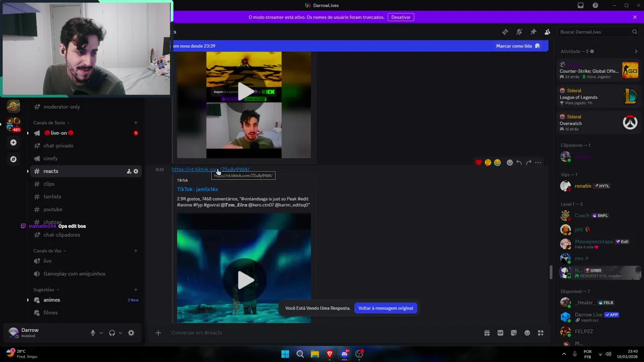Open the tierlists channel
The height and width of the screenshot is (362, 644).
[86, 197]
